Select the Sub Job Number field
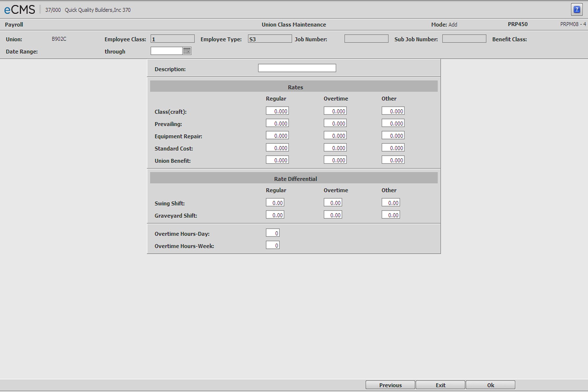 pos(464,39)
